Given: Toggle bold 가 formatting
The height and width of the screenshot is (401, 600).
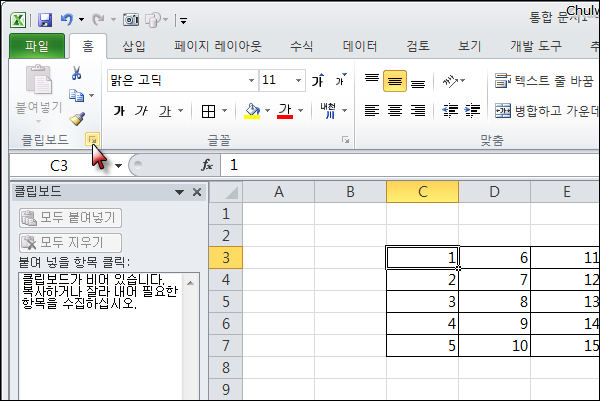Looking at the screenshot, I should tap(119, 111).
